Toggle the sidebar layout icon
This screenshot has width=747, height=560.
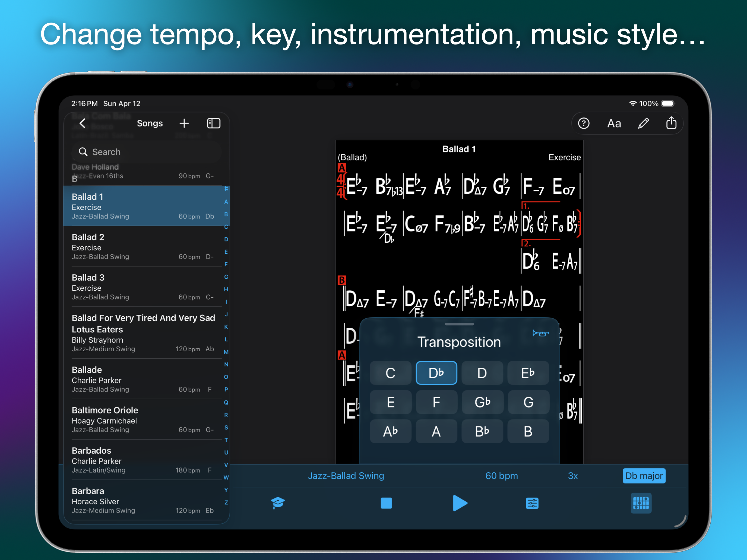[x=213, y=123]
